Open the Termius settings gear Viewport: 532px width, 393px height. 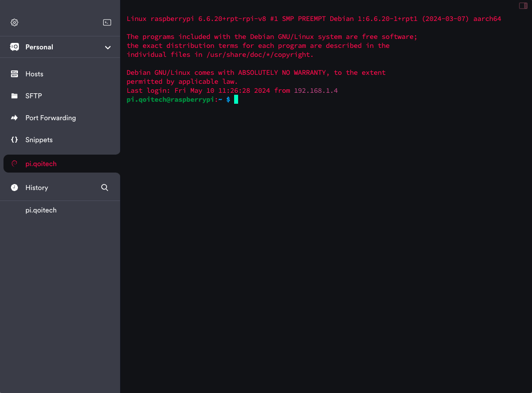click(x=14, y=22)
